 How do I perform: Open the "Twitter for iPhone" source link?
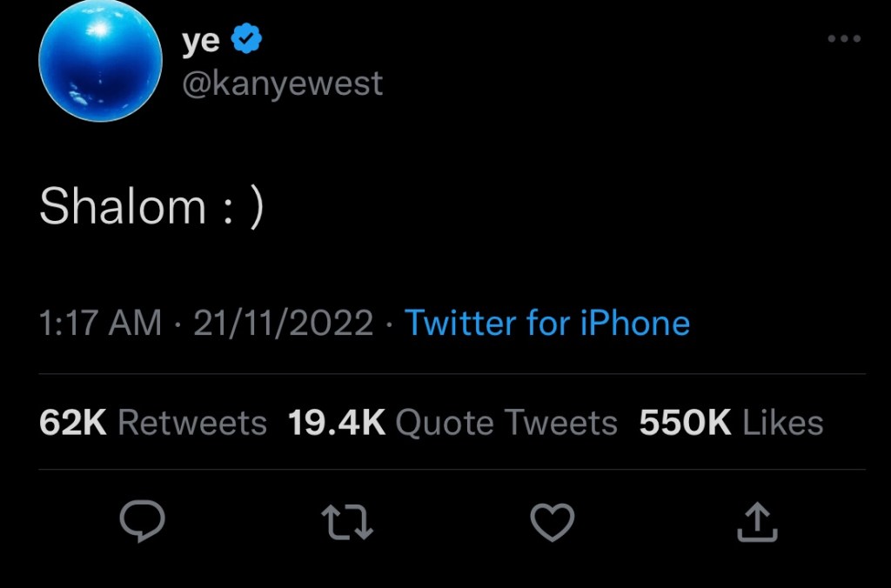pyautogui.click(x=547, y=324)
